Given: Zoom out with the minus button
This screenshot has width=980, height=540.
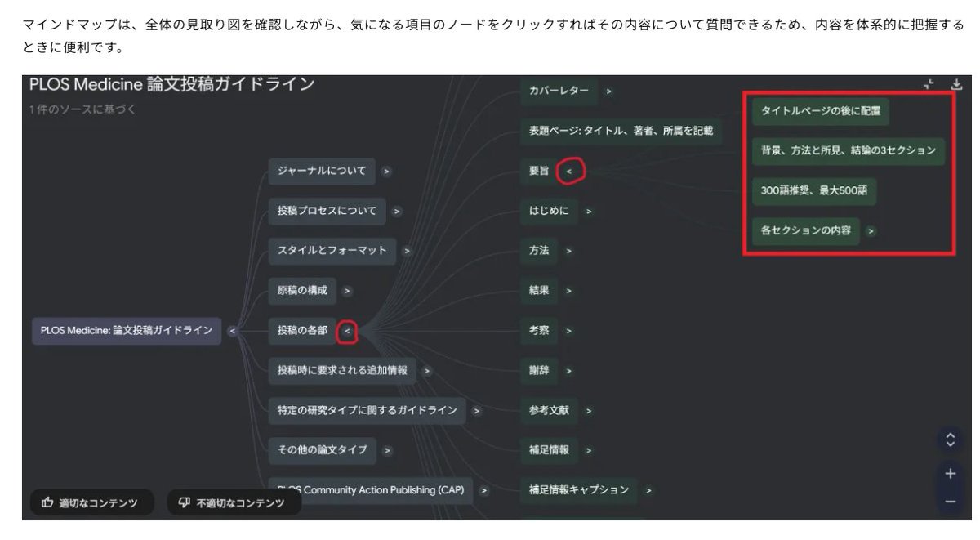Looking at the screenshot, I should [x=950, y=501].
